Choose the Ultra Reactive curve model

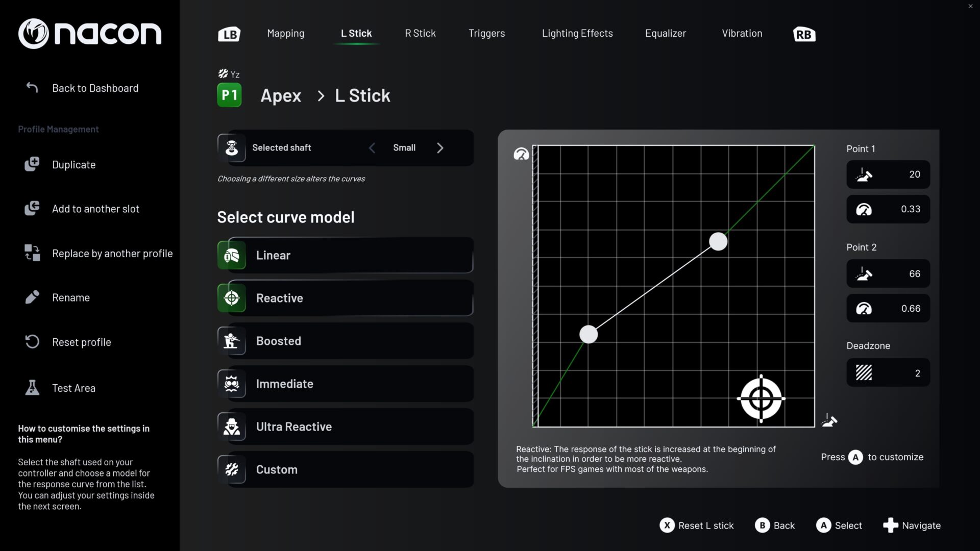point(345,427)
